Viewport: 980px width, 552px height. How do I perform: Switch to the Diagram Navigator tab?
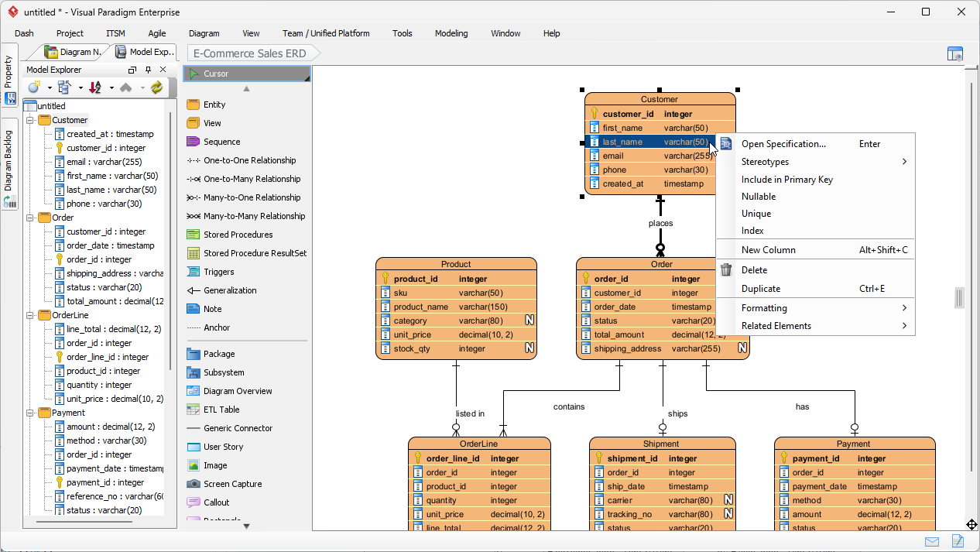click(73, 52)
